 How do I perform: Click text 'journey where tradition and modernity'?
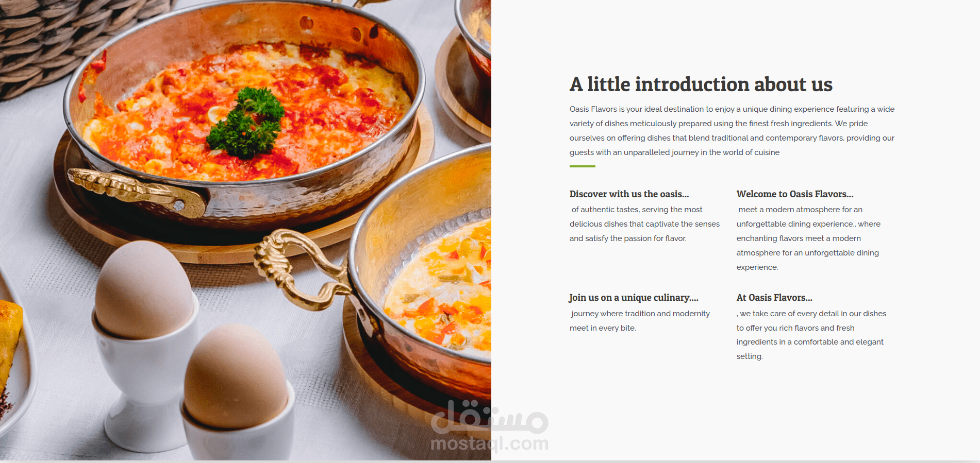[640, 314]
